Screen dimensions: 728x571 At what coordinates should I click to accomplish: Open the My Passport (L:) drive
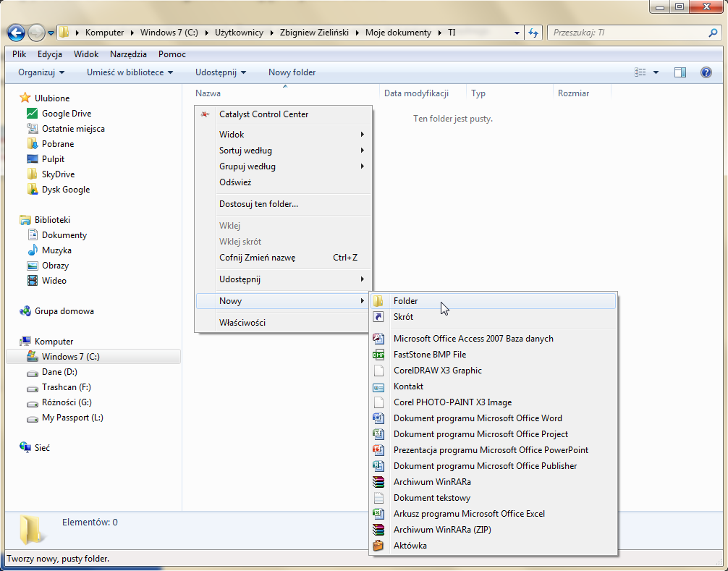pos(72,418)
